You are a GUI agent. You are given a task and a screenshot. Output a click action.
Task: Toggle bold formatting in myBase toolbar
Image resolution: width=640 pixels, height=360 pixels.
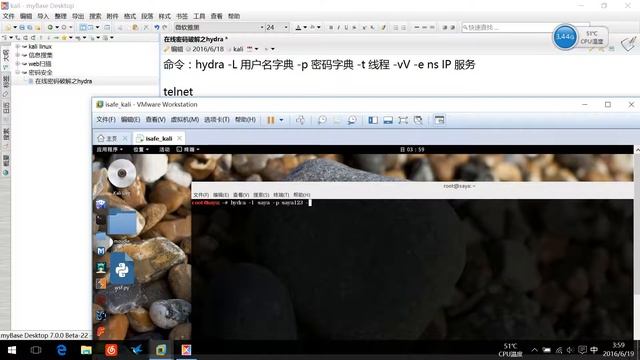[331, 27]
